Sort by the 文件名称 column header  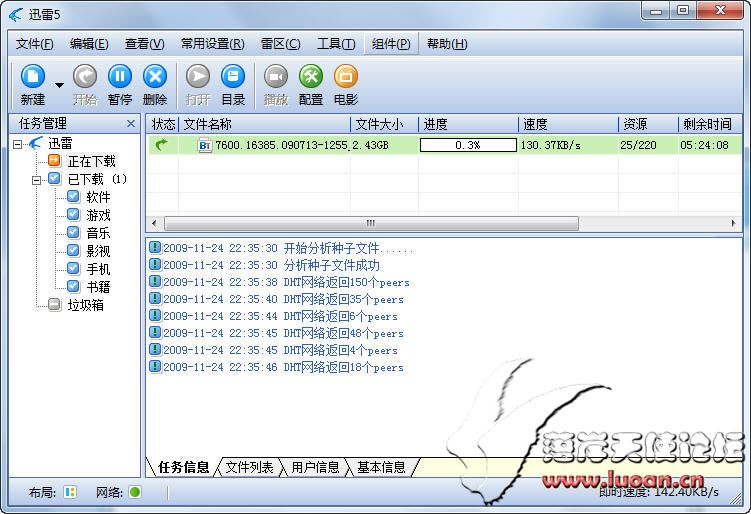coord(265,125)
